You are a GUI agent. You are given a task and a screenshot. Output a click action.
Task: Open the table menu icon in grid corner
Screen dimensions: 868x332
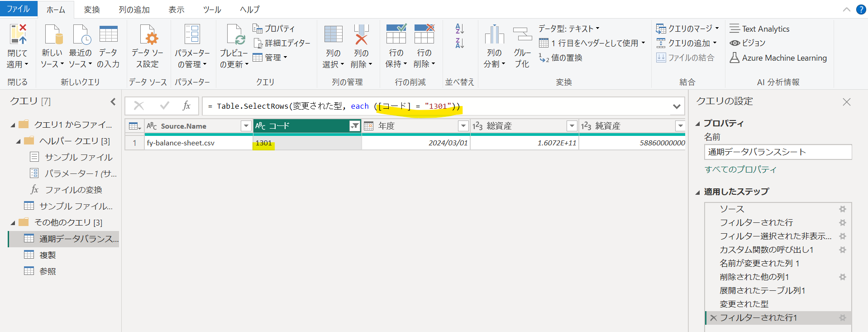[x=135, y=126]
